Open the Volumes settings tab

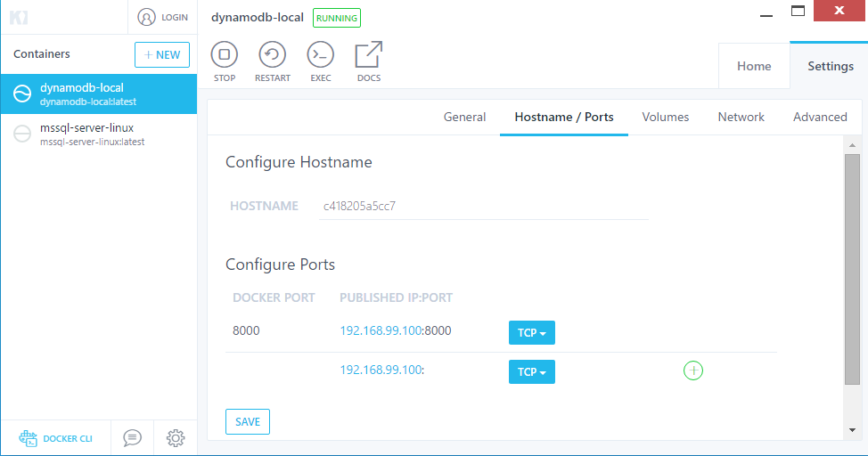[x=666, y=117]
